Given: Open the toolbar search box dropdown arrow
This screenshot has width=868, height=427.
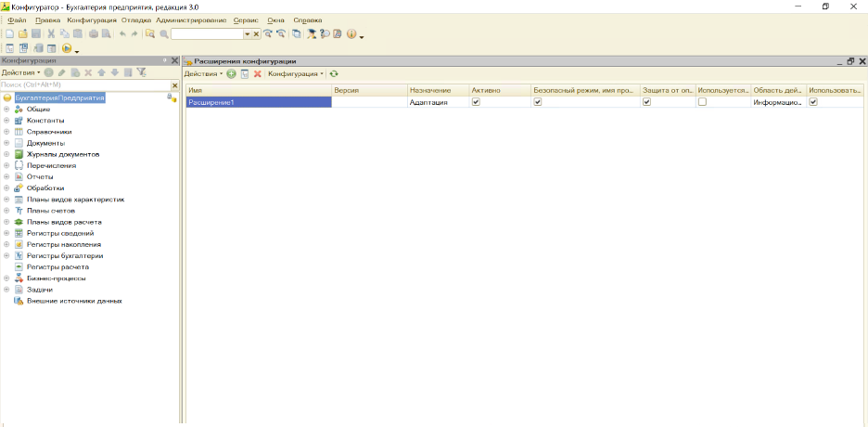Looking at the screenshot, I should (x=248, y=34).
